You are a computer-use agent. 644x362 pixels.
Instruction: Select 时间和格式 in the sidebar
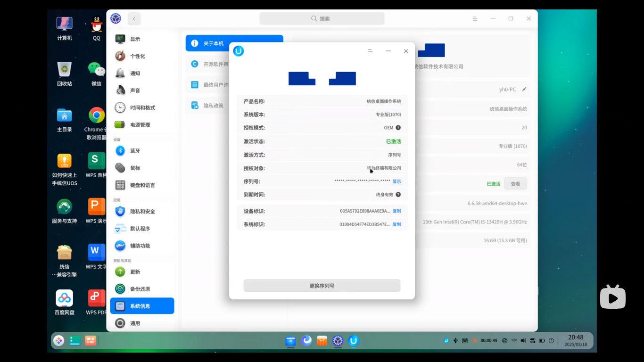[x=142, y=107]
